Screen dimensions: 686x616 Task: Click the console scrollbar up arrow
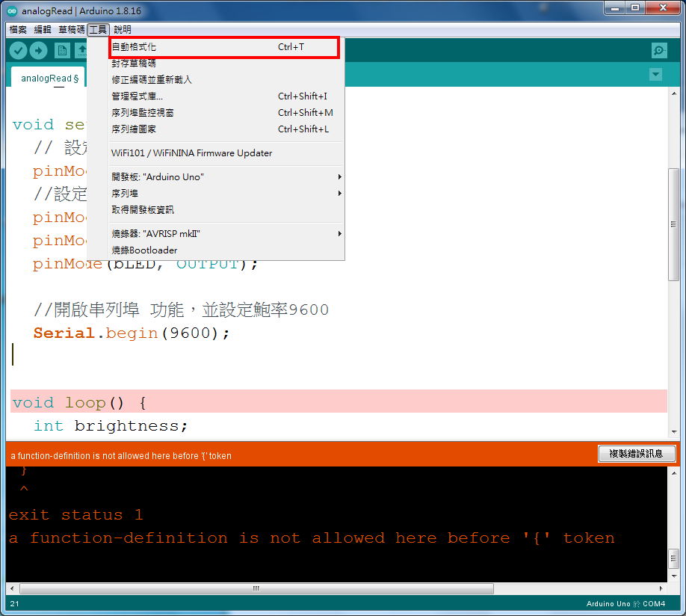point(674,472)
